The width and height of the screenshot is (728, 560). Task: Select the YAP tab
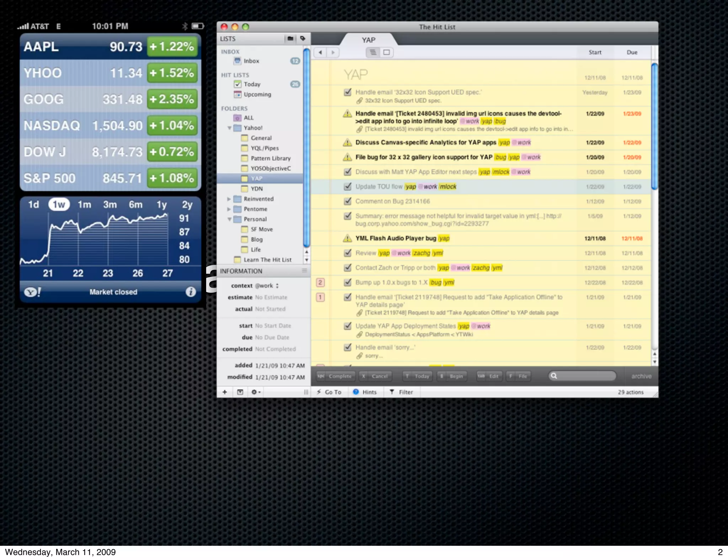pos(368,40)
